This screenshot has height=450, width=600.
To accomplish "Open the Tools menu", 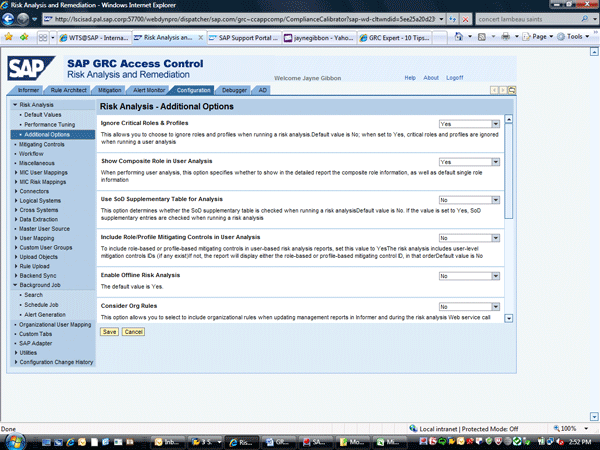I will [573, 37].
